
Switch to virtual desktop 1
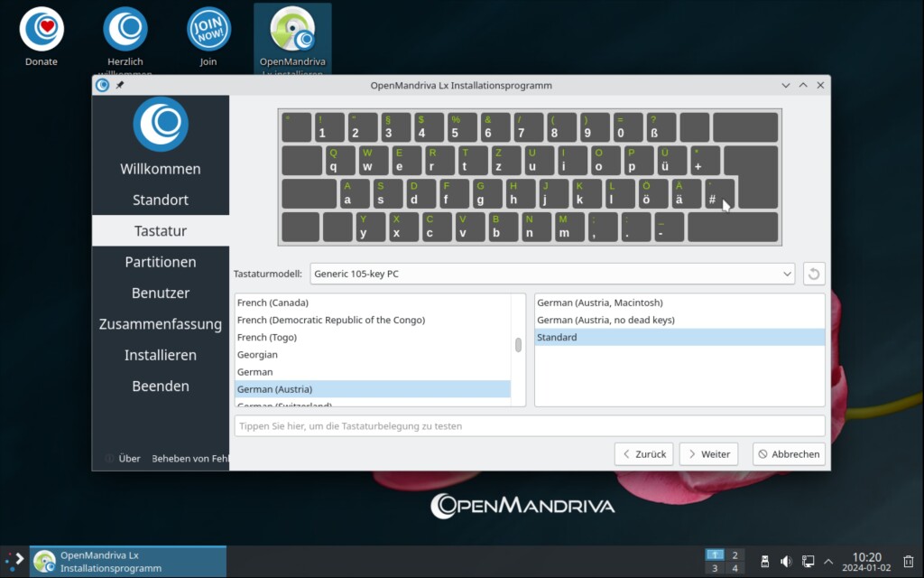coord(715,555)
